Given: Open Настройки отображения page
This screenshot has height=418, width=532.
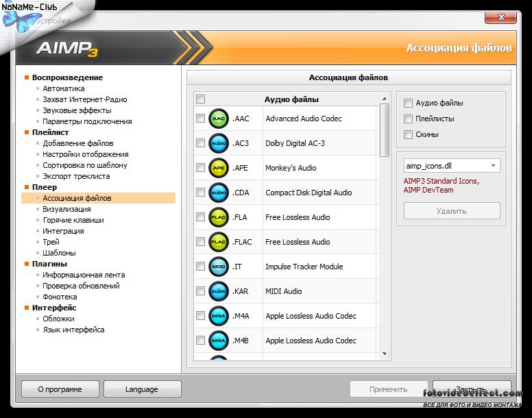Looking at the screenshot, I should [86, 155].
